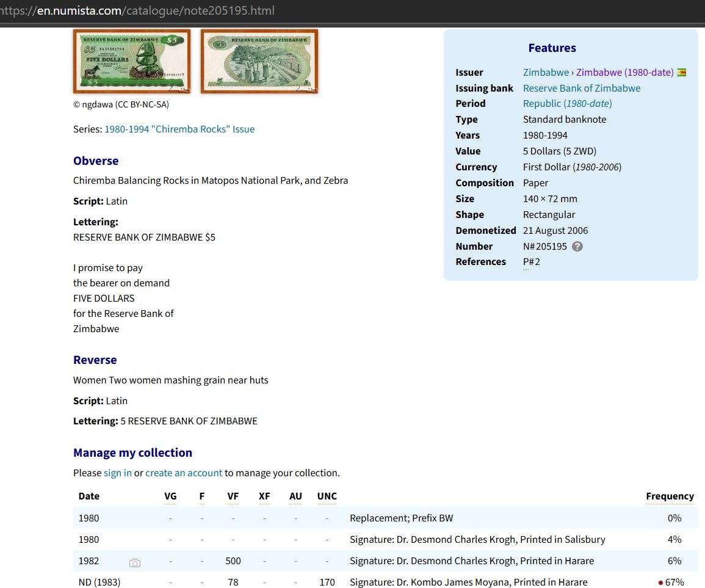Click the VG grade column header
This screenshot has width=705, height=588.
pos(170,496)
